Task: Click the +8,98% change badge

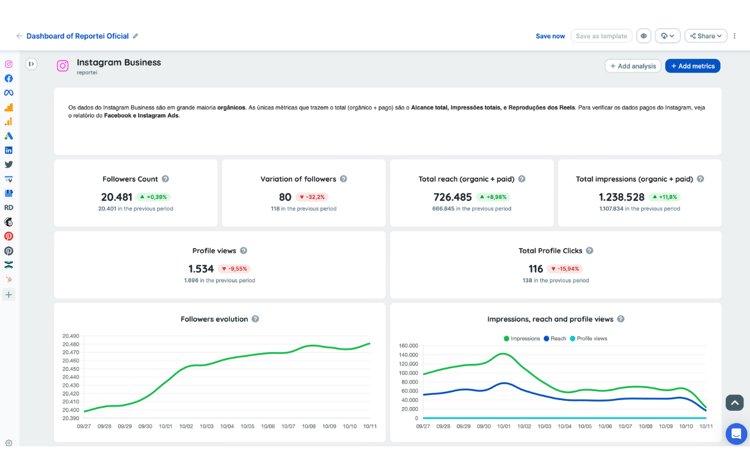Action: (x=493, y=197)
